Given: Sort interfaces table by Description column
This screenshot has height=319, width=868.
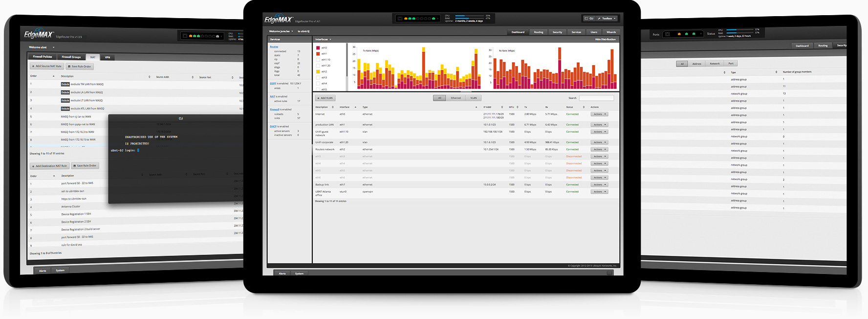Looking at the screenshot, I should tap(325, 107).
